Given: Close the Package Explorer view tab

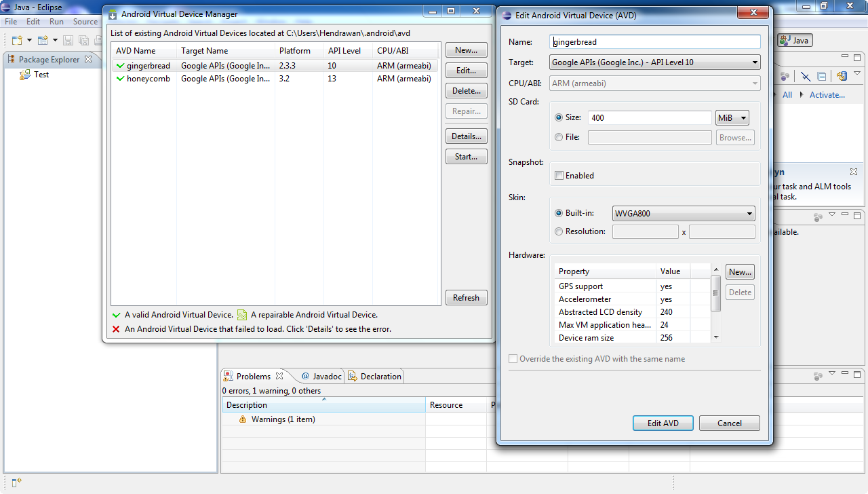Looking at the screenshot, I should pos(87,60).
